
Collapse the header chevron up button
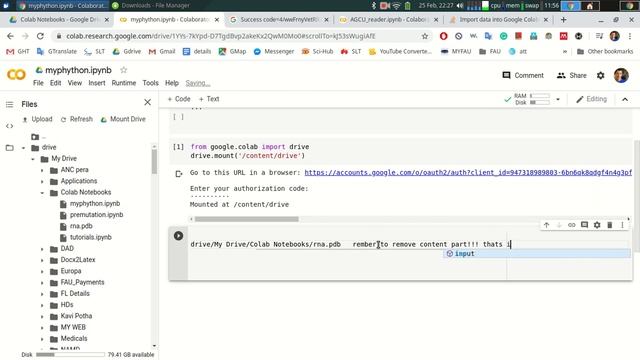[625, 99]
